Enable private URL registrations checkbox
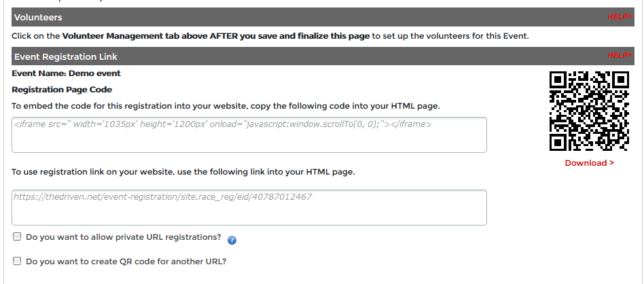This screenshot has width=644, height=284. (x=16, y=237)
